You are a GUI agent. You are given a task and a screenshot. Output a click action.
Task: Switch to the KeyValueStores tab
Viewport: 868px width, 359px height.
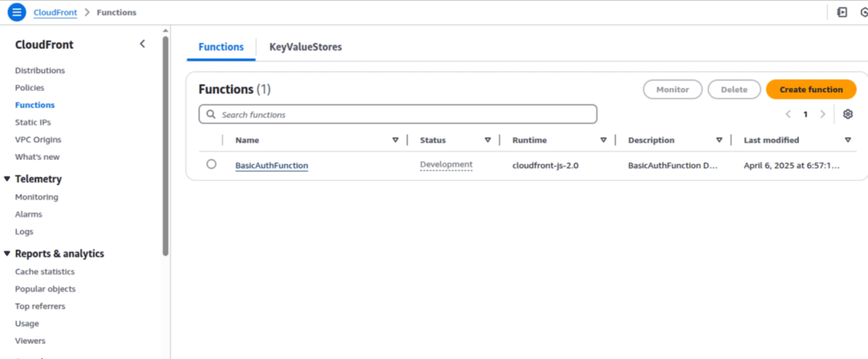pos(305,47)
